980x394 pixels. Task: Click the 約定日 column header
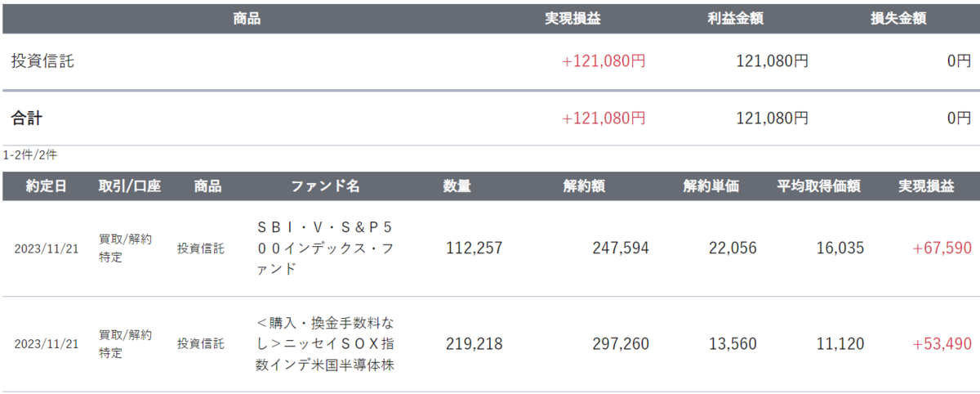click(x=46, y=186)
